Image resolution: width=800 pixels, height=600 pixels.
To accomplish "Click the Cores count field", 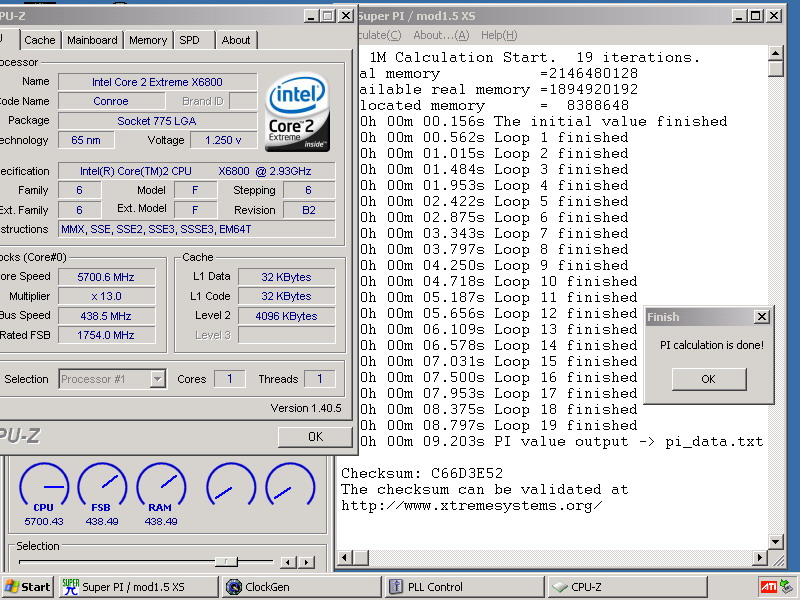I will (230, 379).
